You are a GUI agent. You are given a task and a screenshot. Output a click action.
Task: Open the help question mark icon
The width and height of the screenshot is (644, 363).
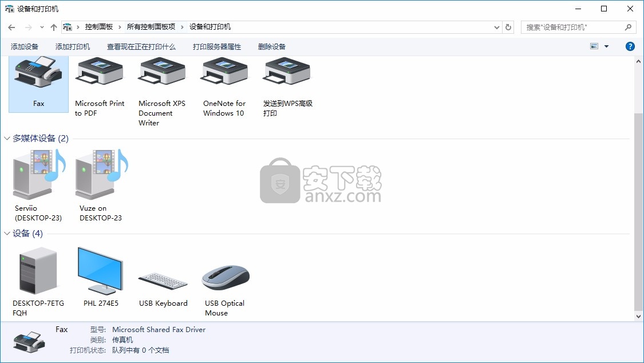tap(630, 46)
